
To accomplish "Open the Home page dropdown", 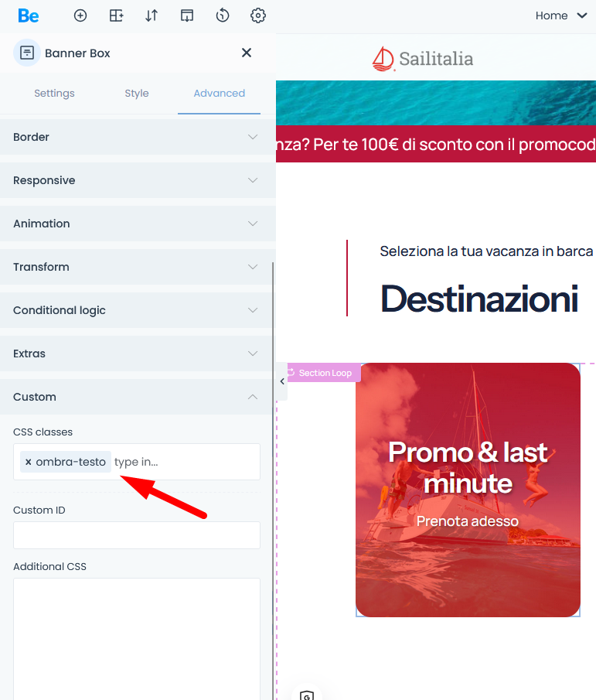I will (560, 15).
